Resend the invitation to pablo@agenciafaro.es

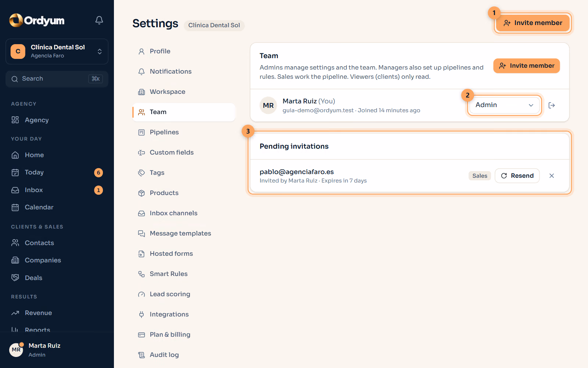[517, 176]
